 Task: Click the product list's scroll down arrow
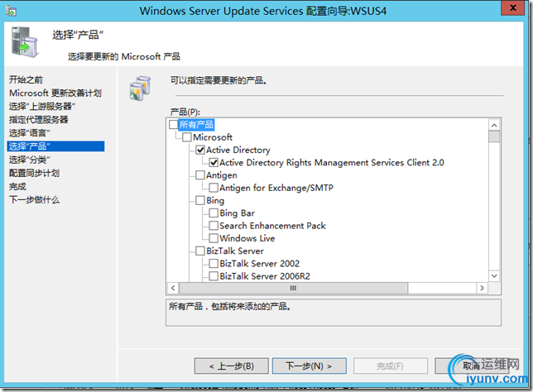494,275
